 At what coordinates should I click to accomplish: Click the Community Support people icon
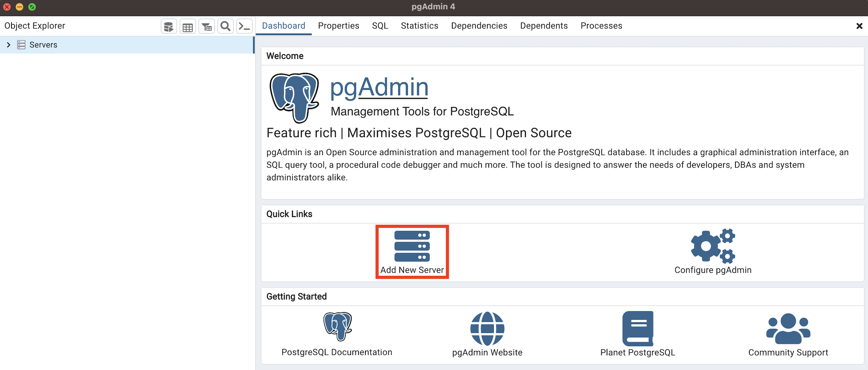[788, 328]
